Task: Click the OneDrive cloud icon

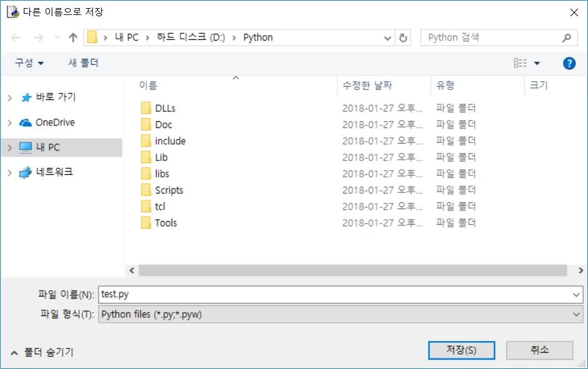Action: coord(26,122)
